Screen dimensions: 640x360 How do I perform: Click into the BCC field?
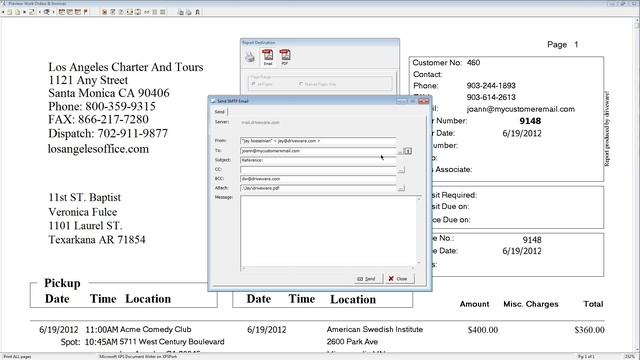318,179
